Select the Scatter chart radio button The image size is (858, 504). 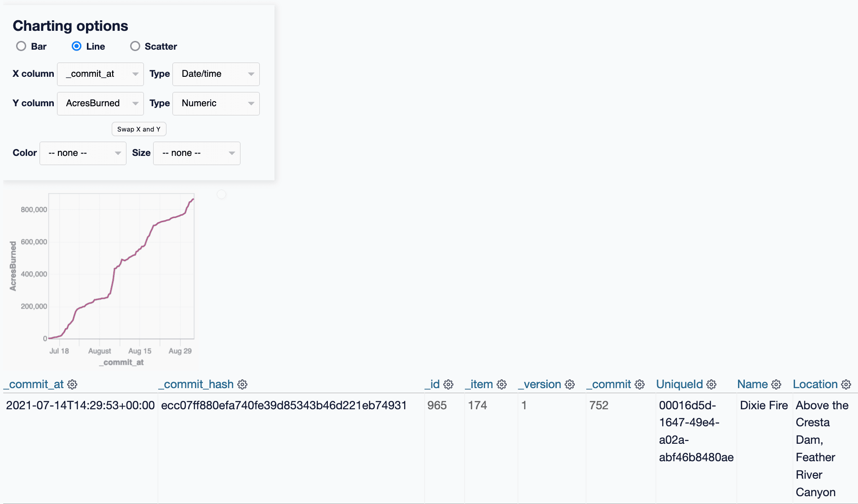[x=135, y=46]
